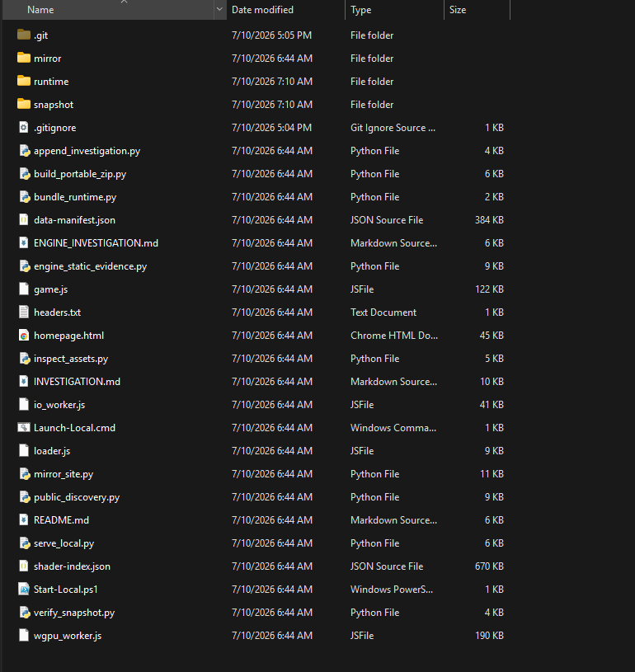The height and width of the screenshot is (672, 635).
Task: Click the 7/10/2026 7:10 AM date of runtime
Action: pyautogui.click(x=272, y=82)
